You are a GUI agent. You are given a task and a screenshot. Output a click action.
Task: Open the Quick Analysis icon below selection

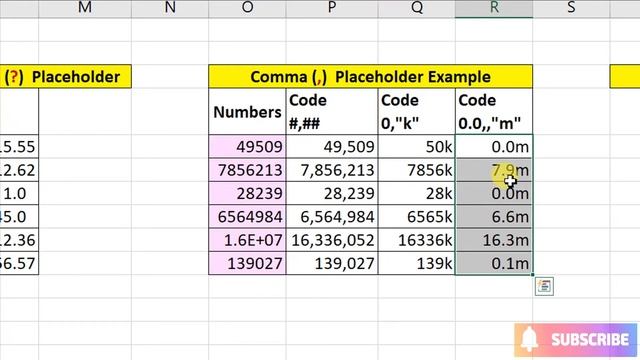[544, 286]
